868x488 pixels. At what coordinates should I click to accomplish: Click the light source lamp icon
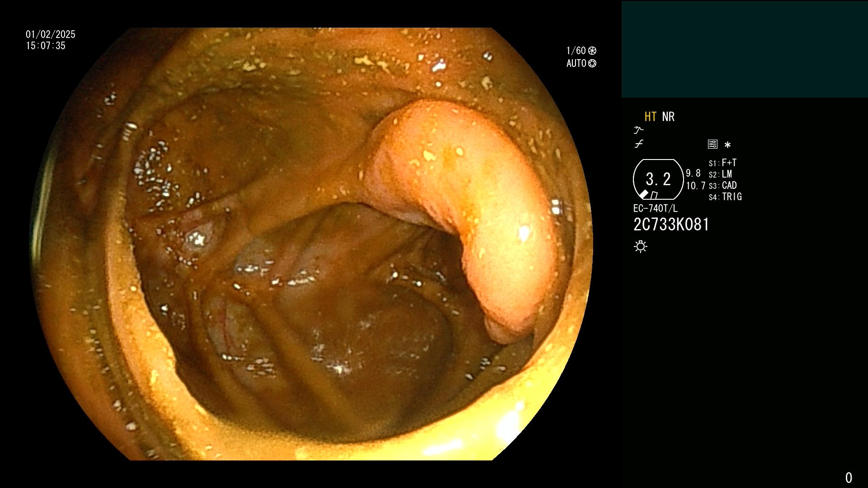tap(641, 246)
